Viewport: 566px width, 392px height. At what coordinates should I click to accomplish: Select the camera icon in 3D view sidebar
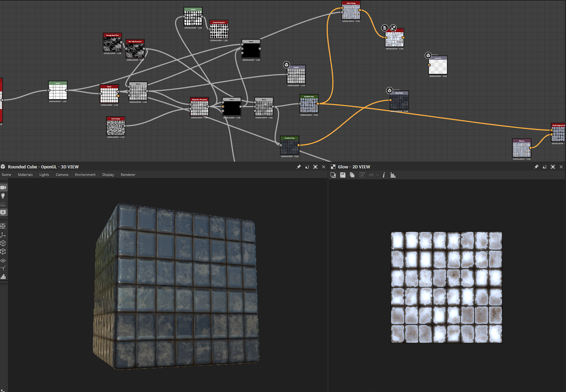click(x=3, y=187)
